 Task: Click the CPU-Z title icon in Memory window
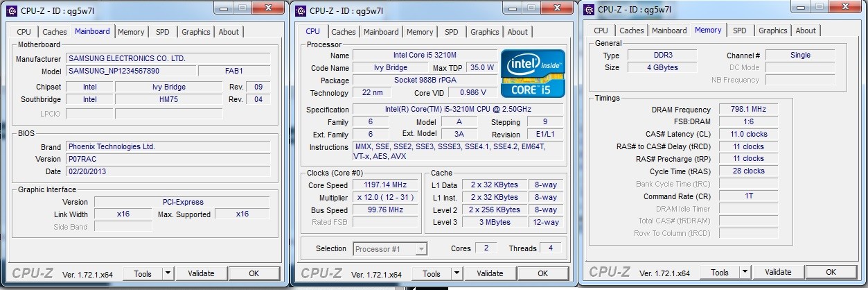click(x=589, y=9)
